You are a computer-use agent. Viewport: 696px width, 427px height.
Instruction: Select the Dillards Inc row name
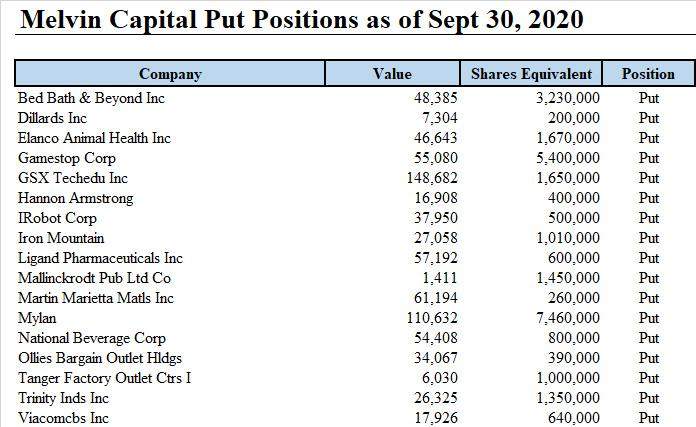(x=52, y=118)
